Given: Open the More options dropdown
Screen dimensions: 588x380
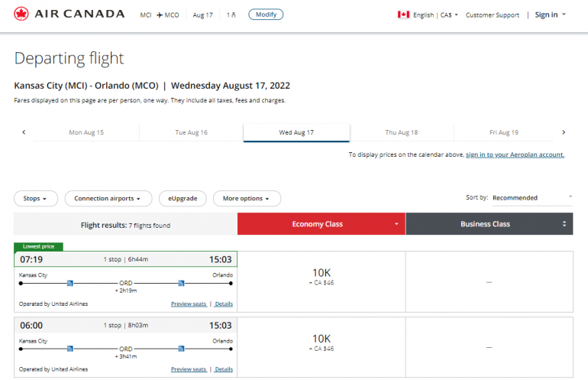Looking at the screenshot, I should [246, 199].
